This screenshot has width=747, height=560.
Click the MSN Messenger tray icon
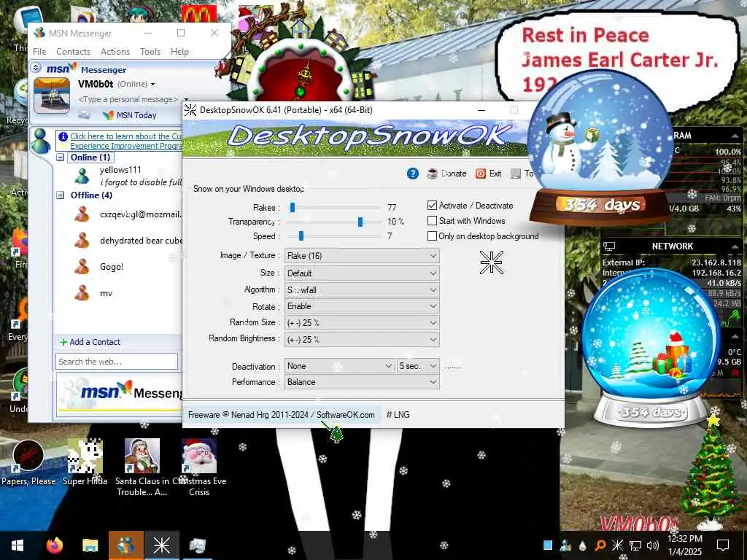(565, 545)
